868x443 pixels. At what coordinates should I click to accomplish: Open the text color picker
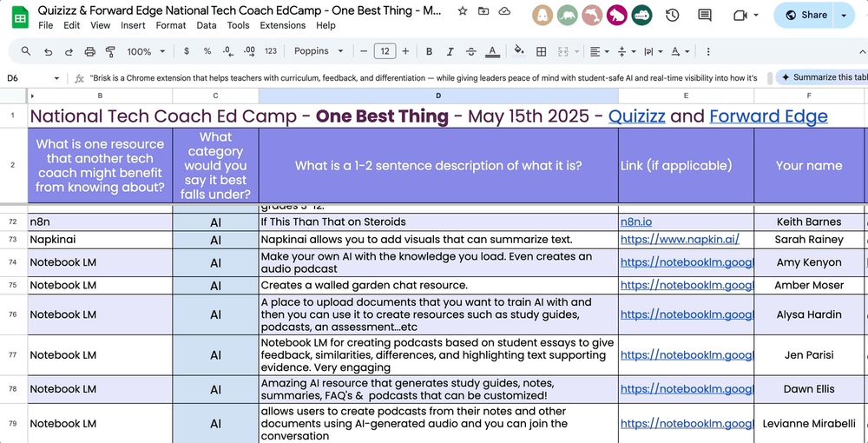[492, 51]
